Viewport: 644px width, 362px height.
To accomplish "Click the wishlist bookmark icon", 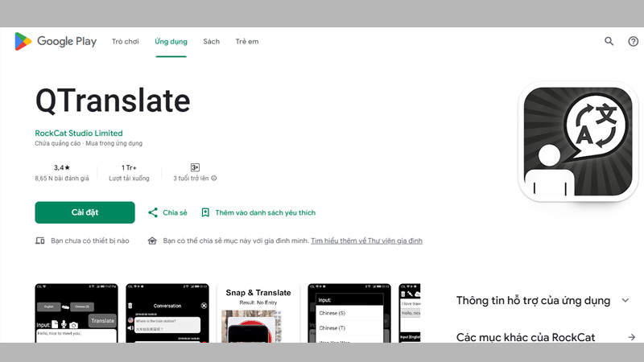I will tap(205, 212).
